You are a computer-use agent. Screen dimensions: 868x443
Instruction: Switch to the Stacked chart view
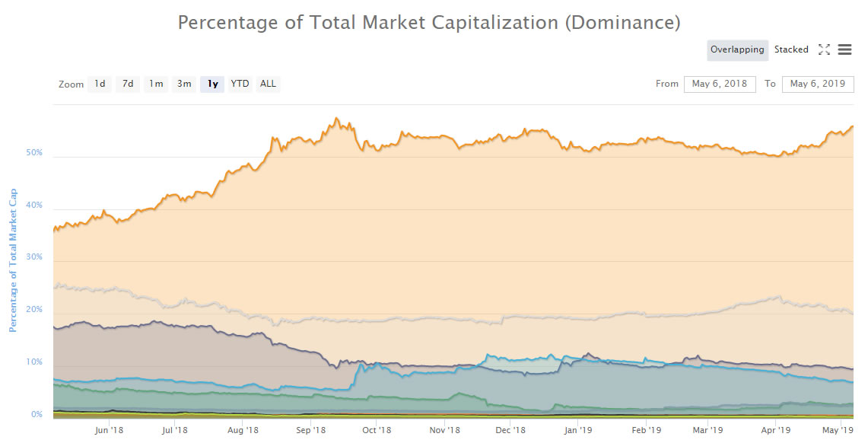[791, 49]
